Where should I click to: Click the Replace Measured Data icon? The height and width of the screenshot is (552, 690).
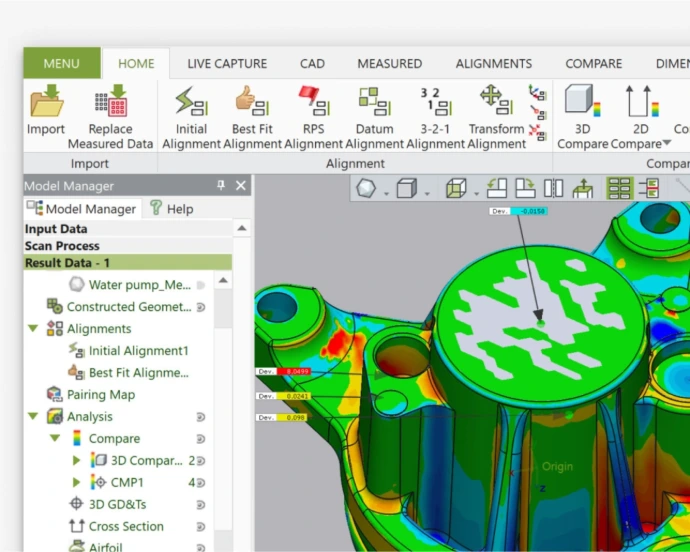(110, 102)
